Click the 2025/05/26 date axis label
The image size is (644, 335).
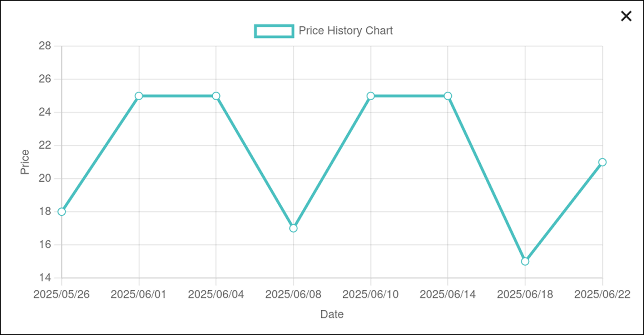pyautogui.click(x=62, y=294)
